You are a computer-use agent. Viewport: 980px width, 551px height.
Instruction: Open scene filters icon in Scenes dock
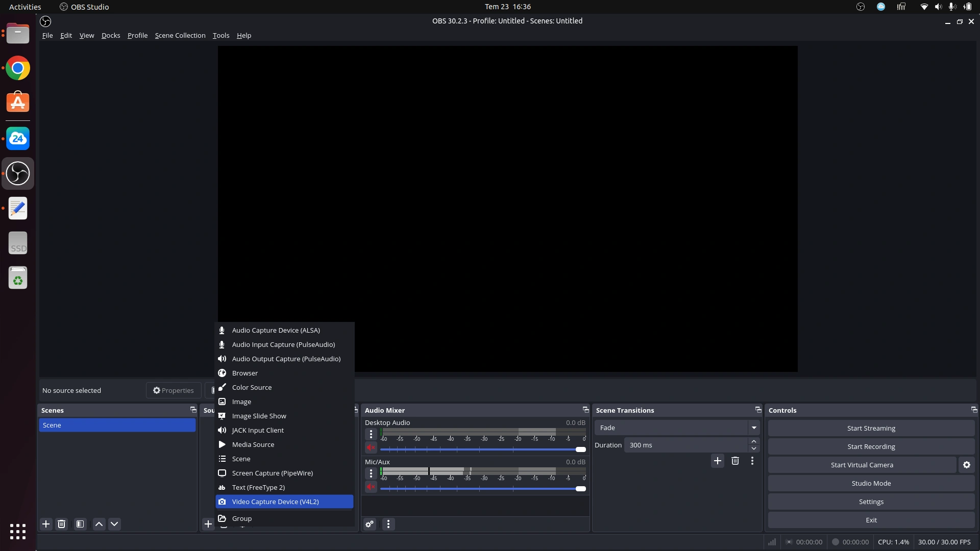[x=80, y=524]
